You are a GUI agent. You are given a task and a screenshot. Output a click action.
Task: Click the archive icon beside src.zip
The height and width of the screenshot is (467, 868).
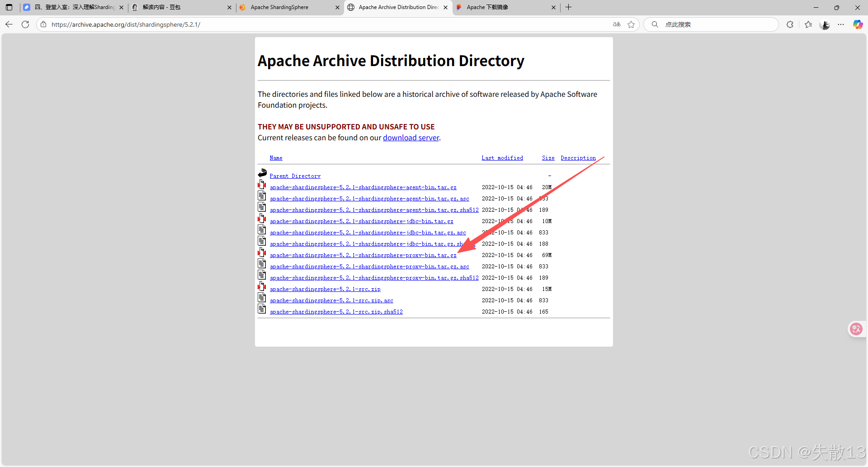[262, 286]
